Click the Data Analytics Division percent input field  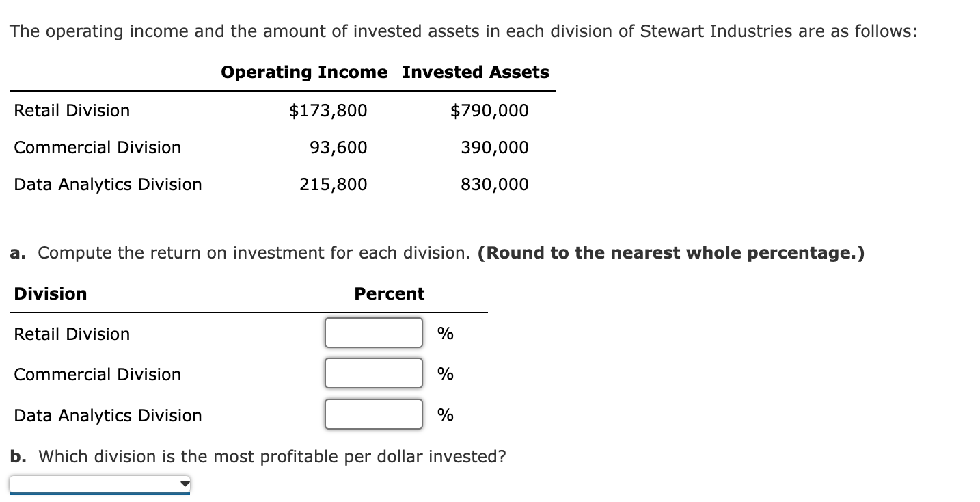pos(373,414)
